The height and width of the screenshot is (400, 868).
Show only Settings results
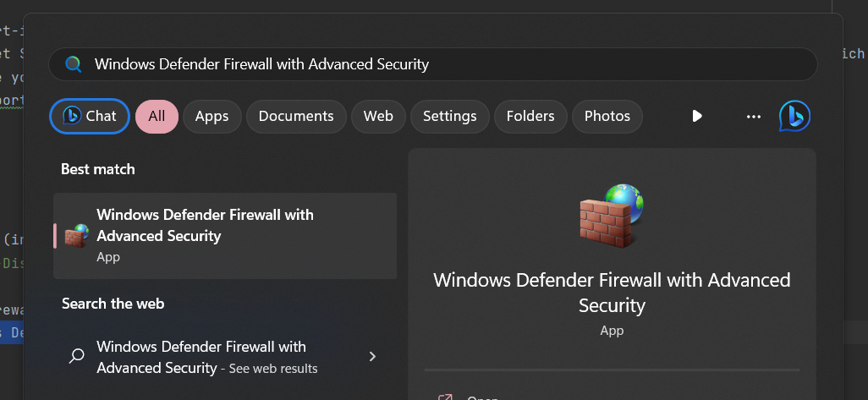(449, 117)
